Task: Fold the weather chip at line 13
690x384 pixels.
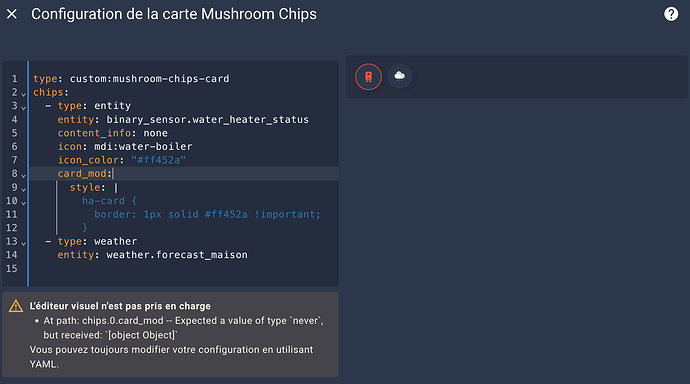Action: [x=23, y=243]
